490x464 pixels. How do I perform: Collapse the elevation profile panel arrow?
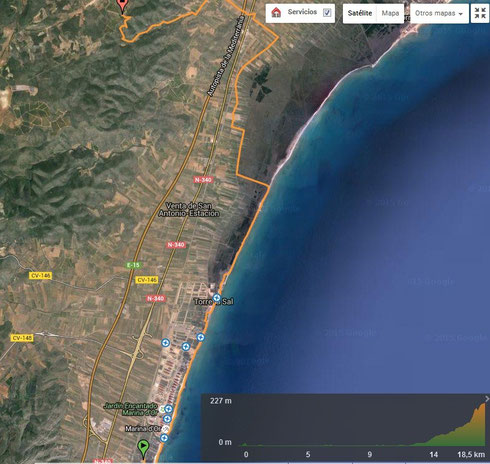pos(487,399)
